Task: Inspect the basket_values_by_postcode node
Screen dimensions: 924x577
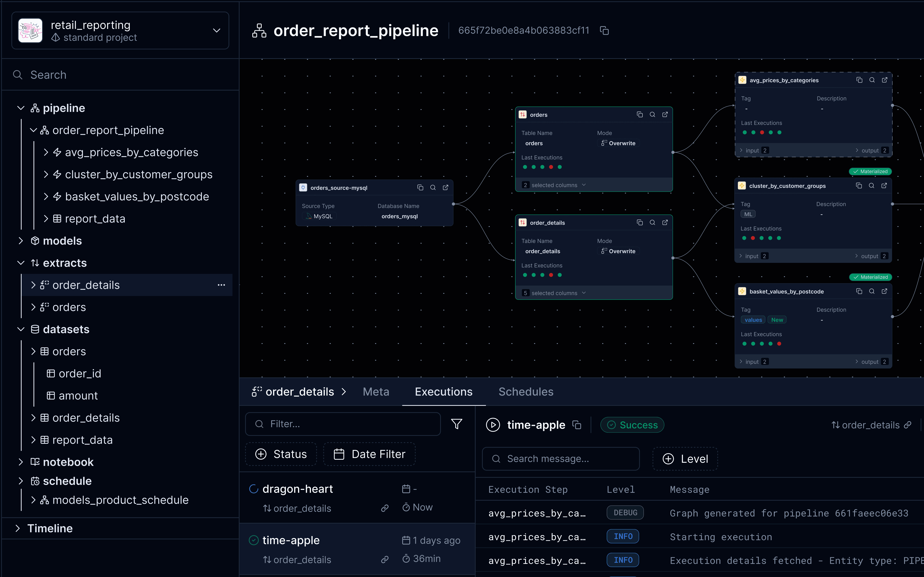Action: (872, 291)
